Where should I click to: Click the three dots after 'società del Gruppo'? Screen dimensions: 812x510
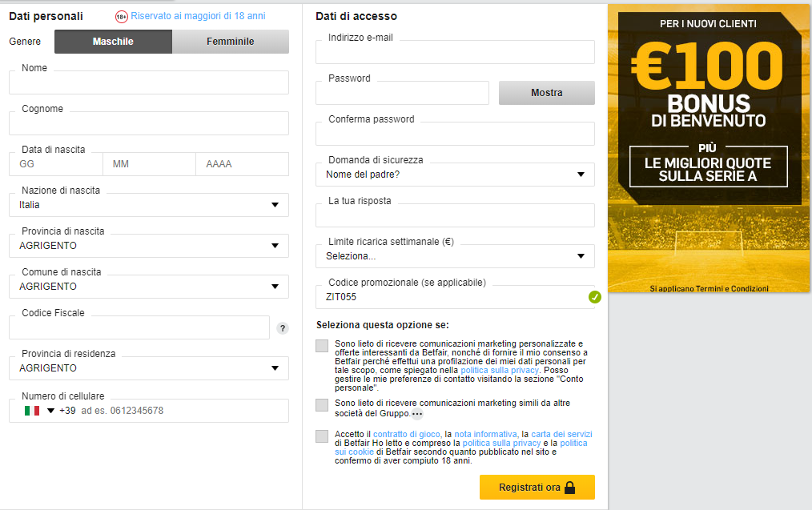pyautogui.click(x=417, y=414)
